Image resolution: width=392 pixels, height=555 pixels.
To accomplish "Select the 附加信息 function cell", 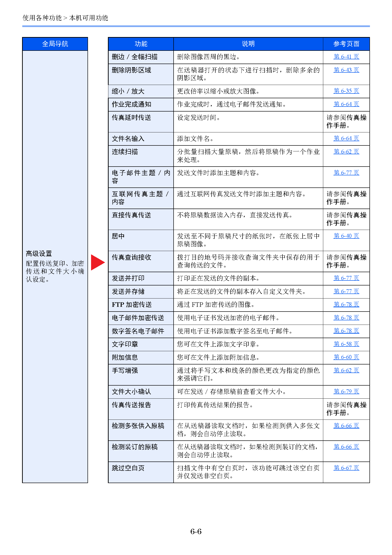I will (141, 358).
